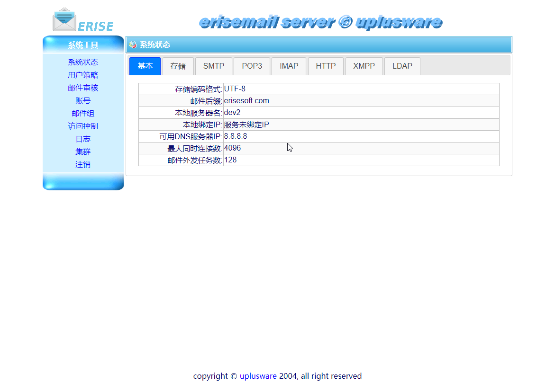Click the ERISE envelope logo icon

(64, 19)
